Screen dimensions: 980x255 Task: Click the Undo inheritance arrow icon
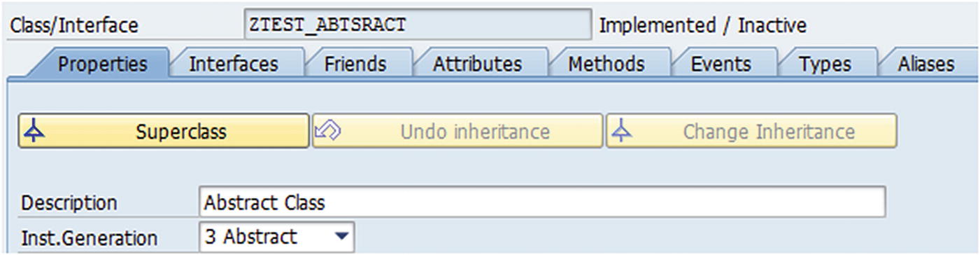click(x=327, y=130)
